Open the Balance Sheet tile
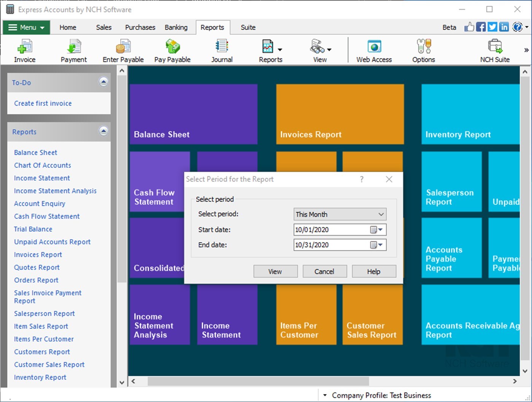Viewport: 532px width, 402px height. pyautogui.click(x=193, y=114)
